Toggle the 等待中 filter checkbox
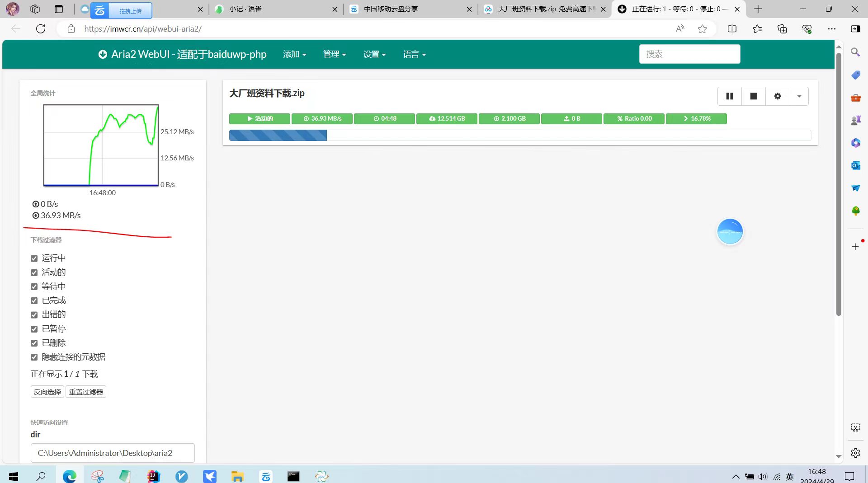Viewport: 868px width, 483px height. pos(34,286)
